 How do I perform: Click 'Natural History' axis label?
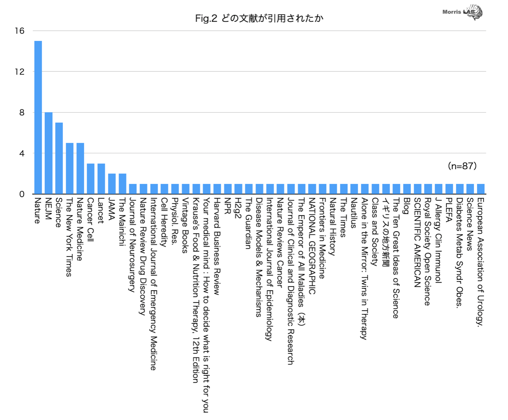tap(332, 226)
